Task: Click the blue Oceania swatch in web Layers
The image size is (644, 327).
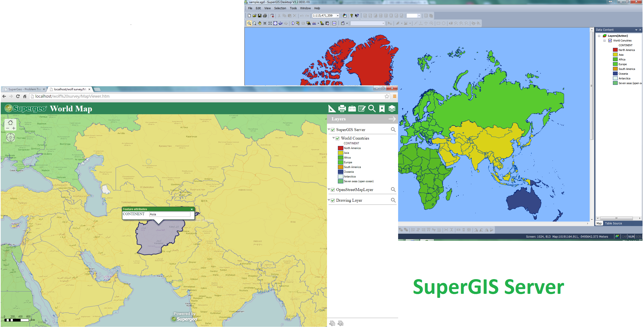Action: [340, 172]
